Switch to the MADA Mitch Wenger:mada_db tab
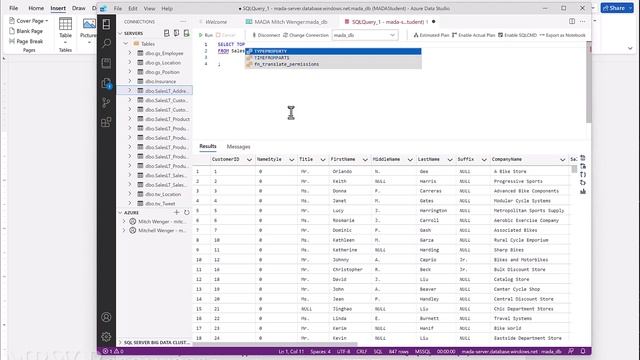Viewport: 640px width, 360px height. [287, 22]
